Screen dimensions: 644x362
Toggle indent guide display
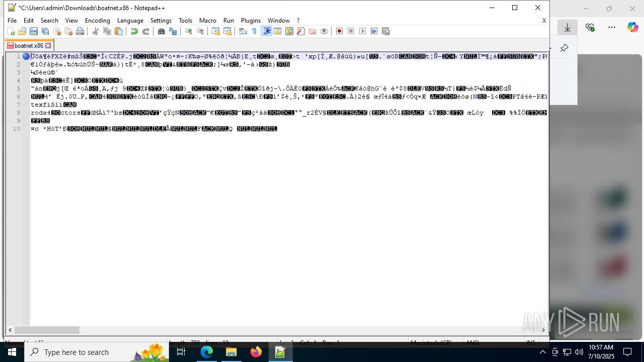click(266, 31)
